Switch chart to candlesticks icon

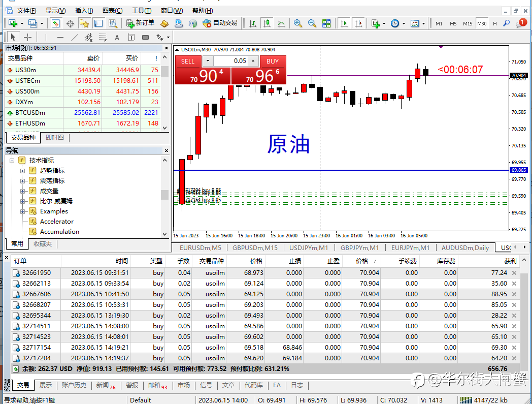(267, 23)
